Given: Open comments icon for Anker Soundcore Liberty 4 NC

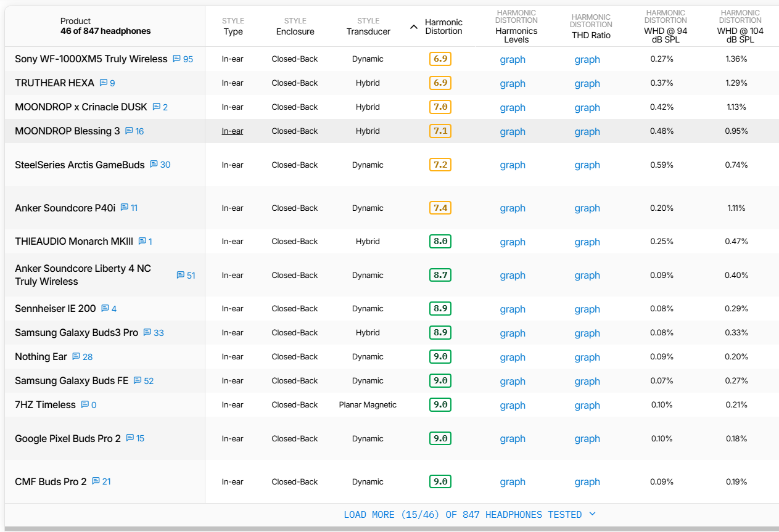Looking at the screenshot, I should click(181, 275).
